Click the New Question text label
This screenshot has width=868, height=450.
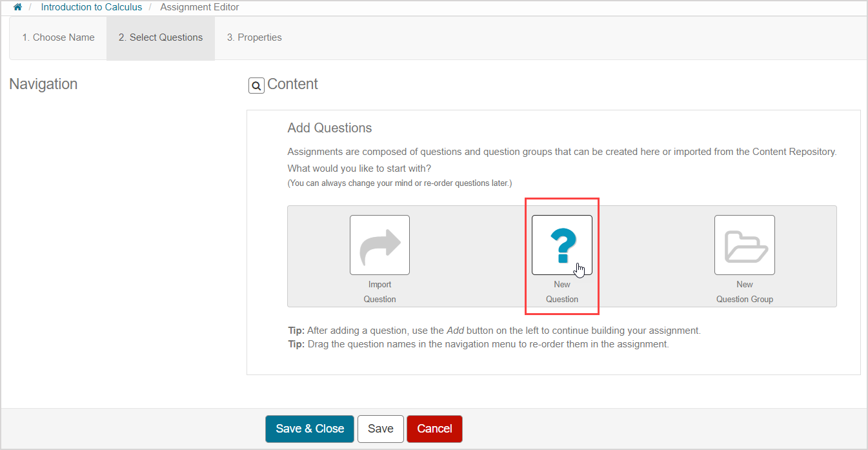click(x=562, y=292)
